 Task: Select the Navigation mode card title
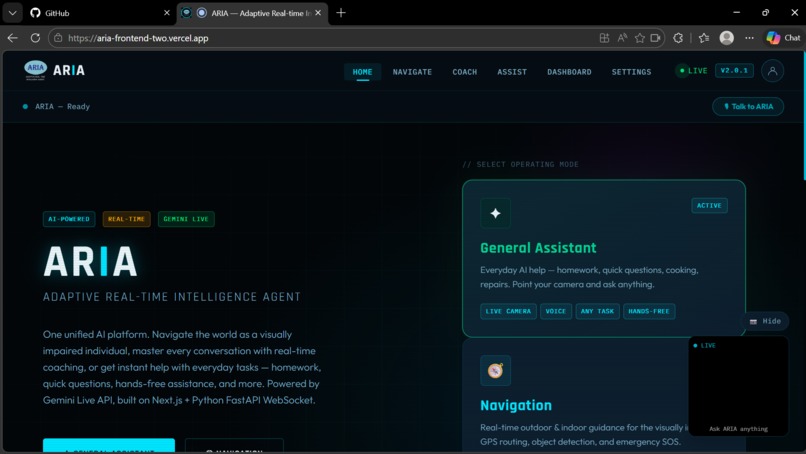point(516,405)
